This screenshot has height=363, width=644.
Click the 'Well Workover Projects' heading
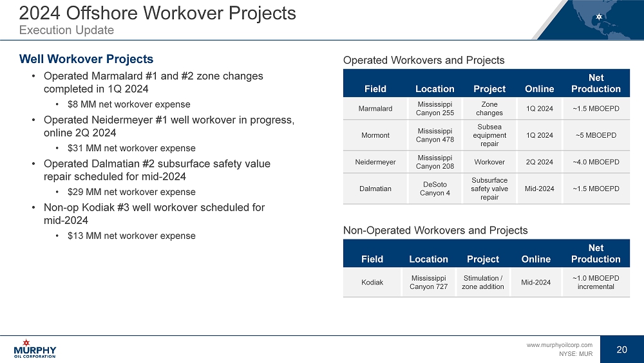86,59
